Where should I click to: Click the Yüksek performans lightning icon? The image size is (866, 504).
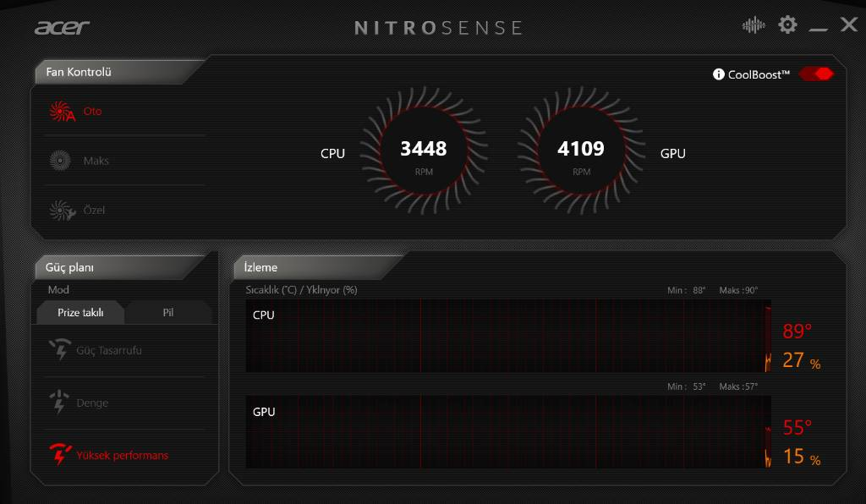[x=60, y=454]
